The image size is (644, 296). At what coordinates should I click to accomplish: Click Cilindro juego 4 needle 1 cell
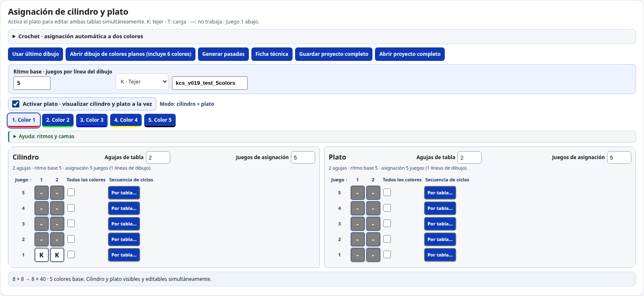click(x=42, y=208)
